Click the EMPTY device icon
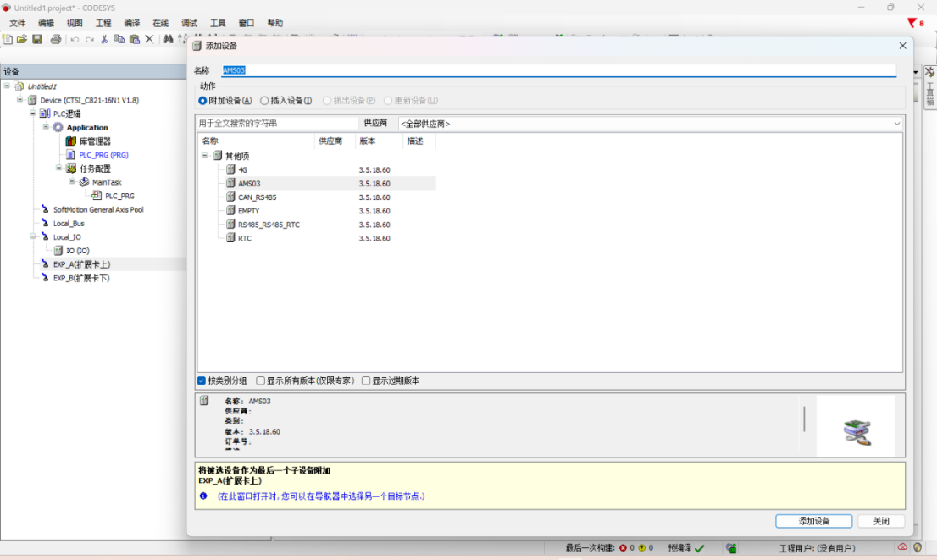Viewport: 937px width, 560px height. (230, 210)
